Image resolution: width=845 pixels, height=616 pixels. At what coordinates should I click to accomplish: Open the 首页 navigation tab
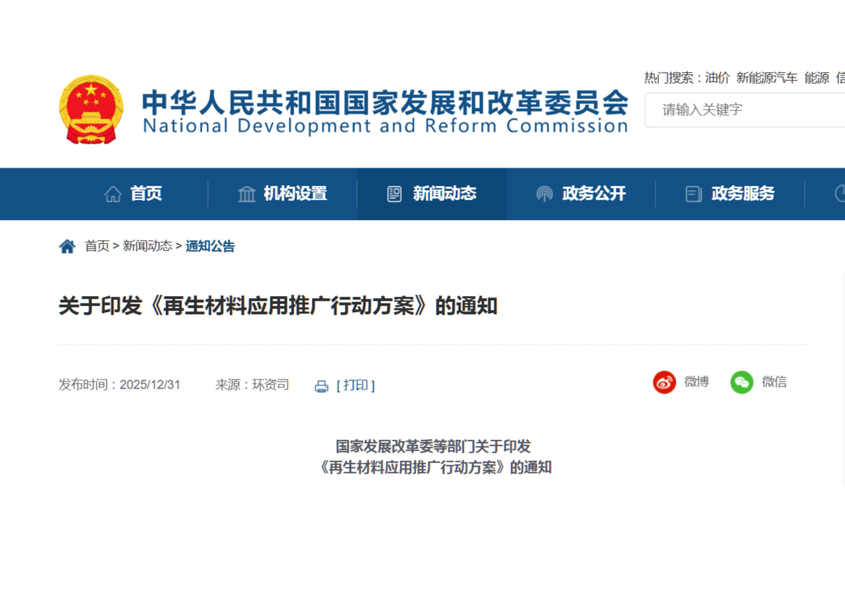146,194
